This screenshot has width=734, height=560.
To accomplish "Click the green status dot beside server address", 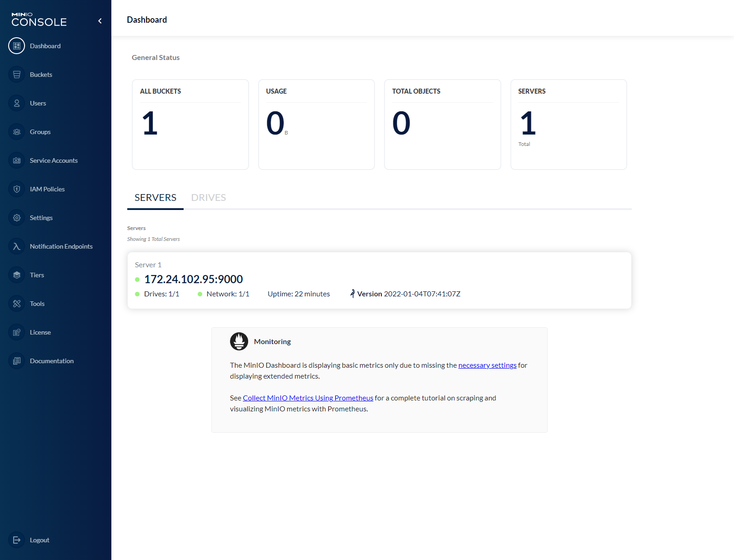I will (x=137, y=280).
